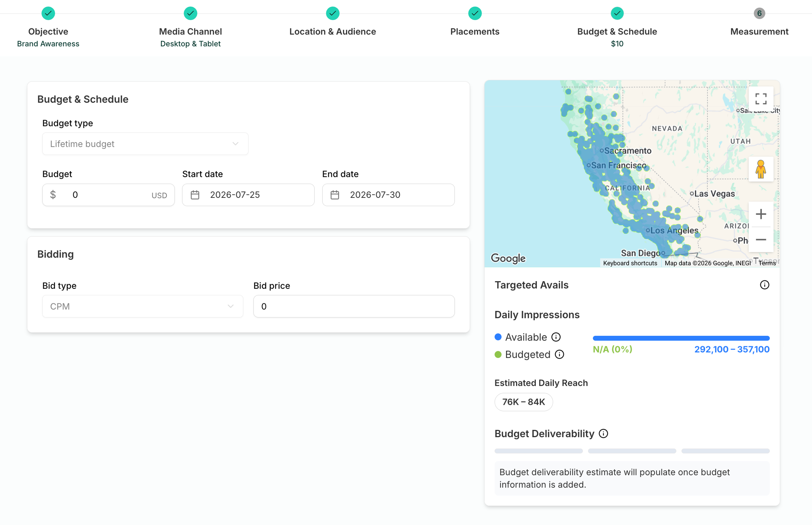812x525 pixels.
Task: Open the Budgeted impressions info icon
Action: tap(559, 354)
